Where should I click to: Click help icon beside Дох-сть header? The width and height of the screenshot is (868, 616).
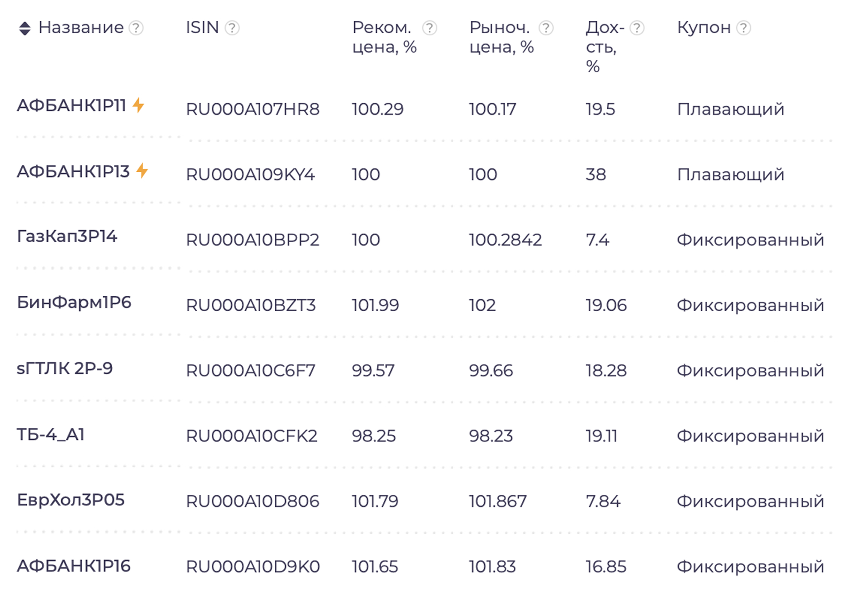tap(637, 28)
